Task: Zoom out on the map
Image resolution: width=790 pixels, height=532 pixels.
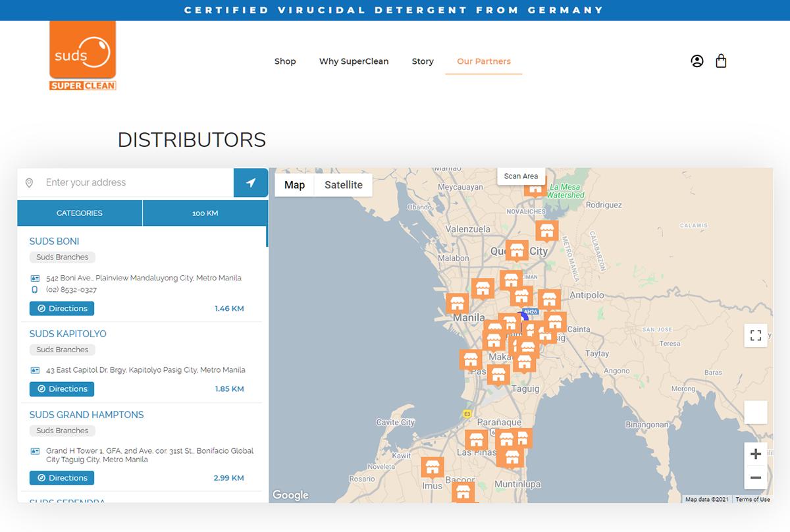Action: [x=756, y=477]
